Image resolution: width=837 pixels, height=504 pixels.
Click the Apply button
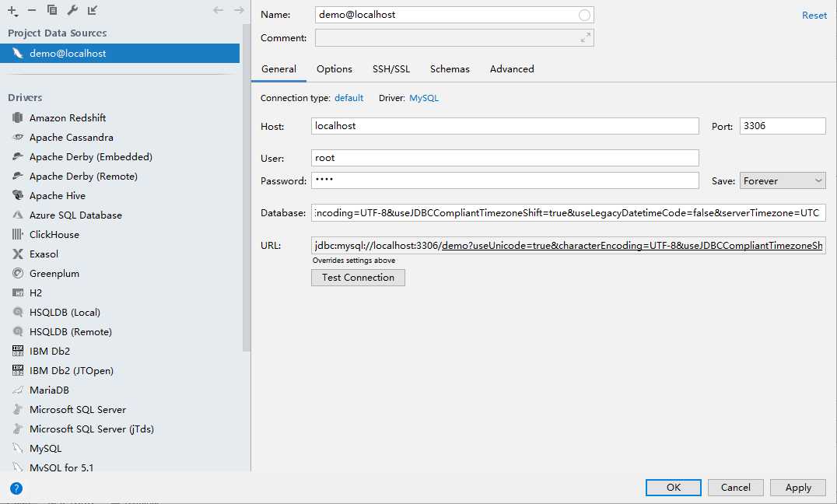[798, 488]
